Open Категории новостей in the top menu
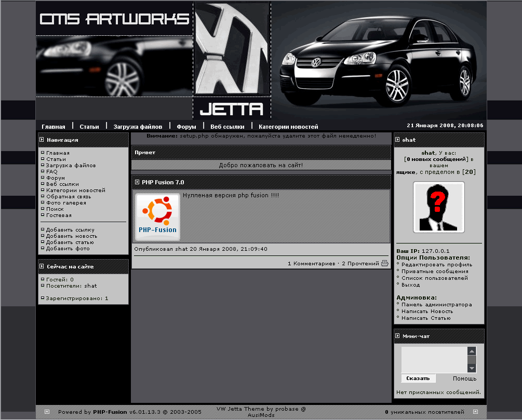 point(288,127)
